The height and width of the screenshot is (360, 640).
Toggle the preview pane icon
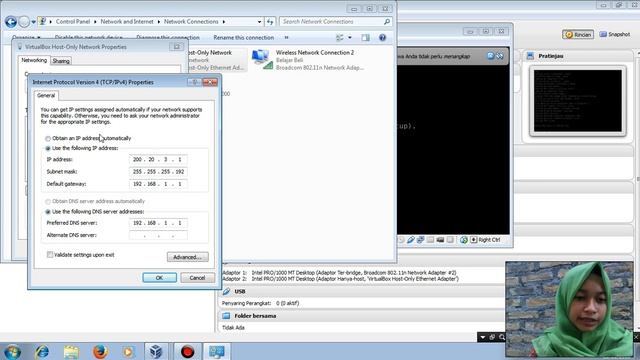tap(365, 38)
